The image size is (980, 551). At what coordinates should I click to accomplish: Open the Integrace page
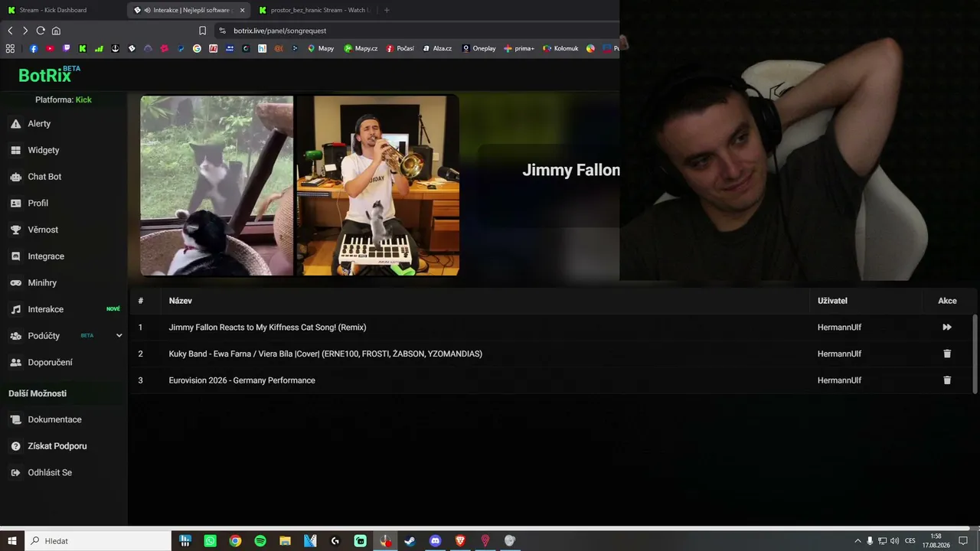click(x=46, y=256)
